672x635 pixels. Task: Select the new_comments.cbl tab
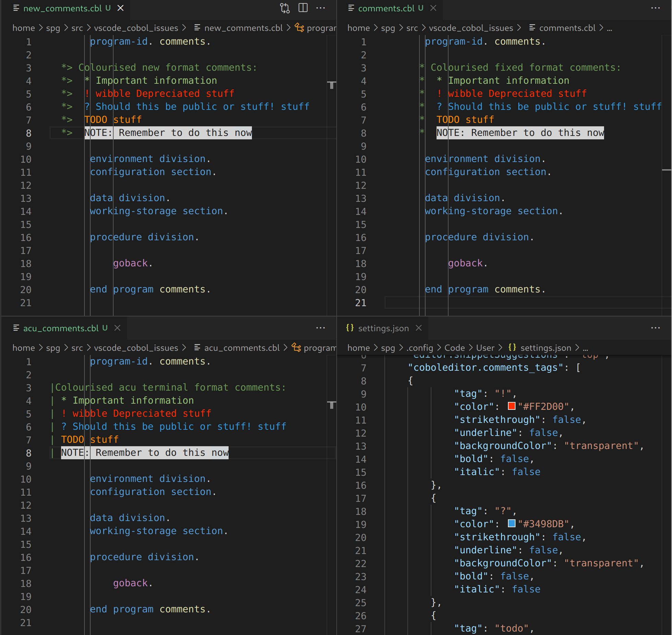[62, 8]
